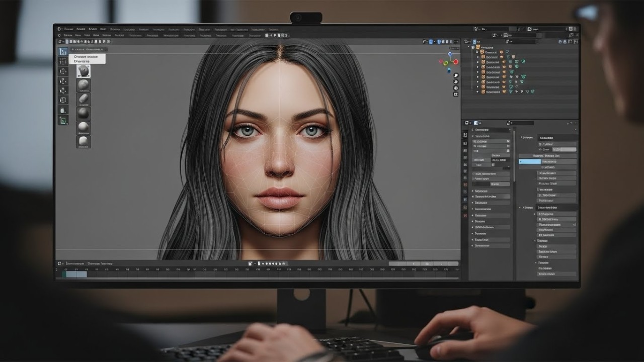Click the properties panel search field
The height and width of the screenshot is (362, 644).
(x=521, y=123)
